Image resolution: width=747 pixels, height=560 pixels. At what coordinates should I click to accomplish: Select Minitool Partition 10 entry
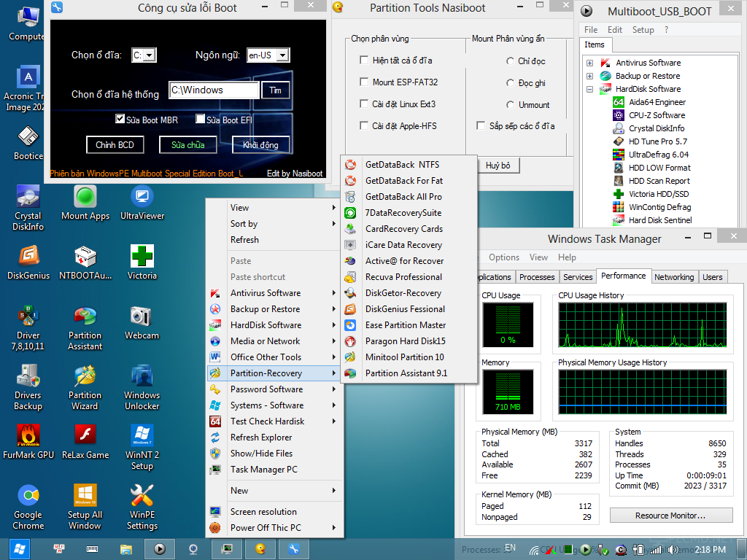pos(409,357)
